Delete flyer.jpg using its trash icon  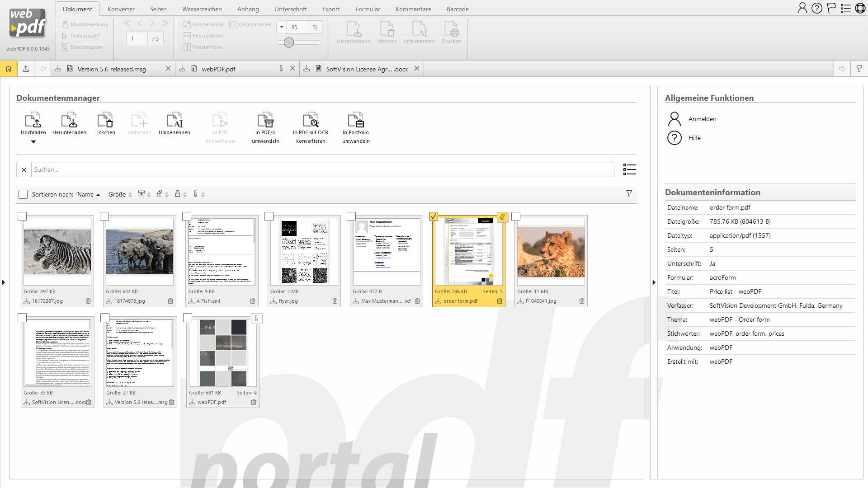point(335,301)
